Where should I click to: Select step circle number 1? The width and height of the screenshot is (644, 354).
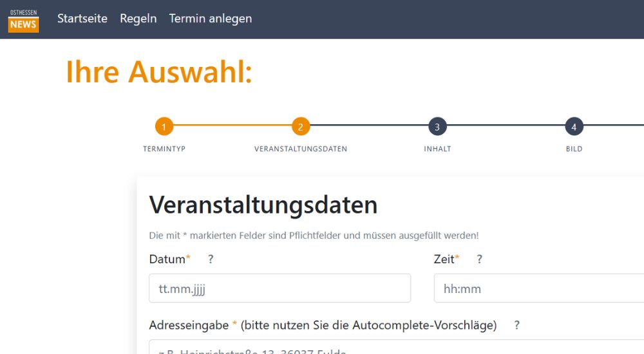(x=164, y=127)
